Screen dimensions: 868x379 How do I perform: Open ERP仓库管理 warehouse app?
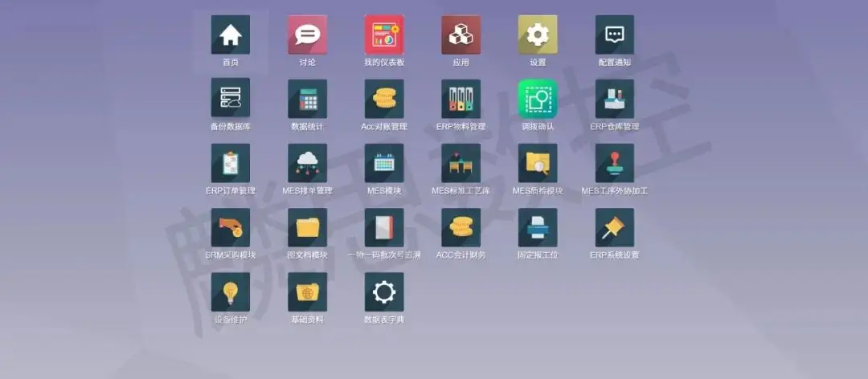(x=615, y=99)
